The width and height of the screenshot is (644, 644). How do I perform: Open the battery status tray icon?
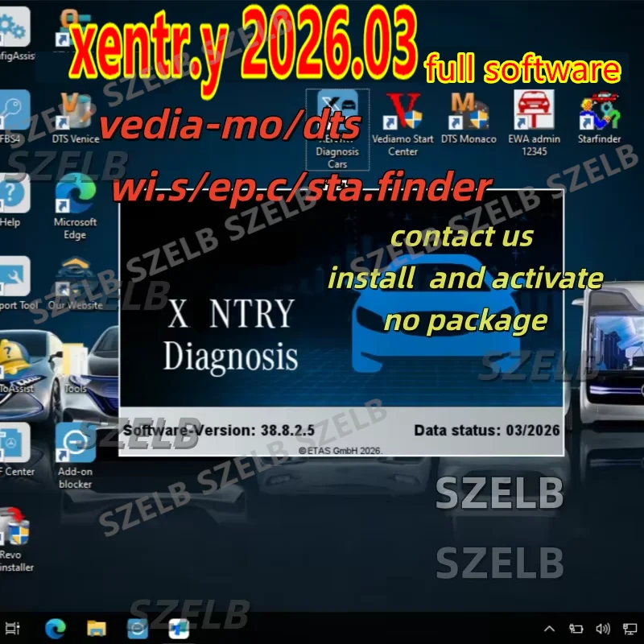[576, 629]
